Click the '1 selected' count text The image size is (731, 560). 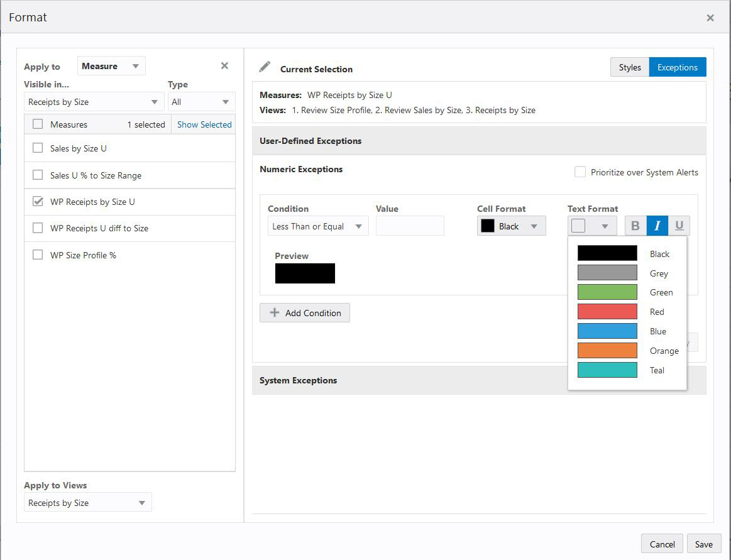pyautogui.click(x=146, y=124)
